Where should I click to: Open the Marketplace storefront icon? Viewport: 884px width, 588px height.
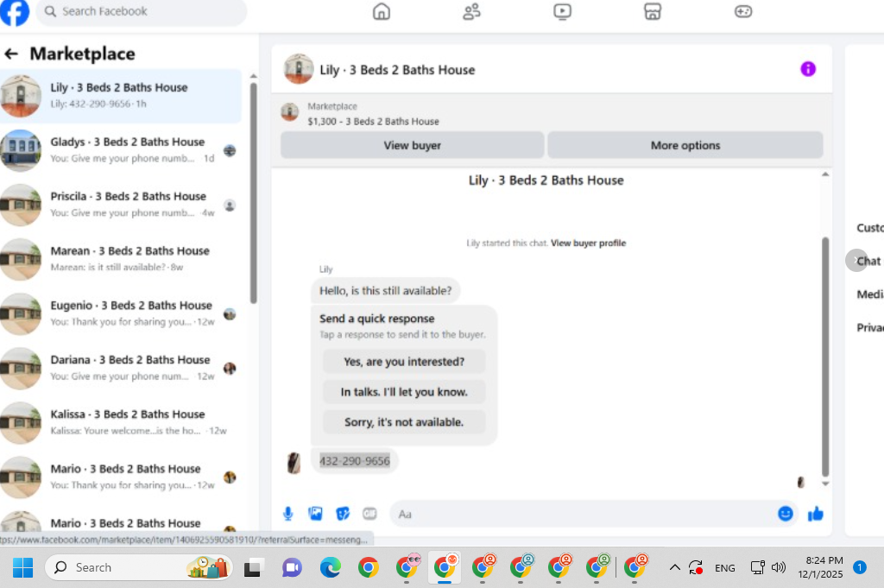653,11
